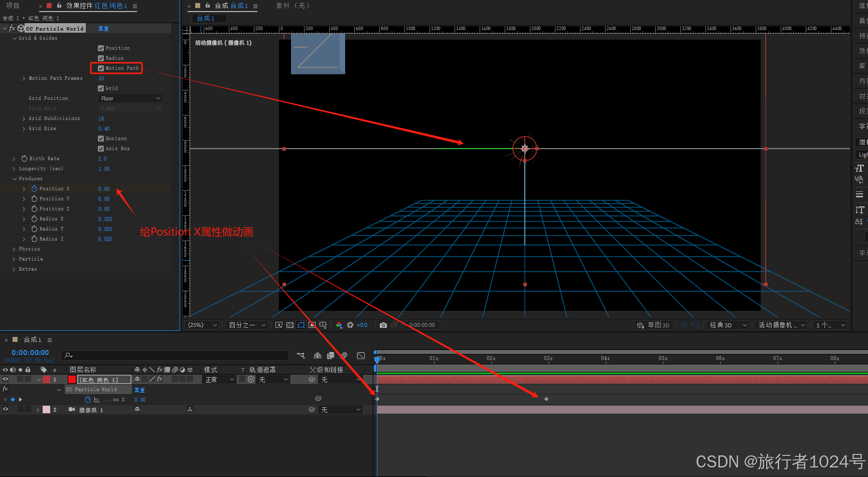Click the snapshot camera icon in viewer

click(x=383, y=325)
